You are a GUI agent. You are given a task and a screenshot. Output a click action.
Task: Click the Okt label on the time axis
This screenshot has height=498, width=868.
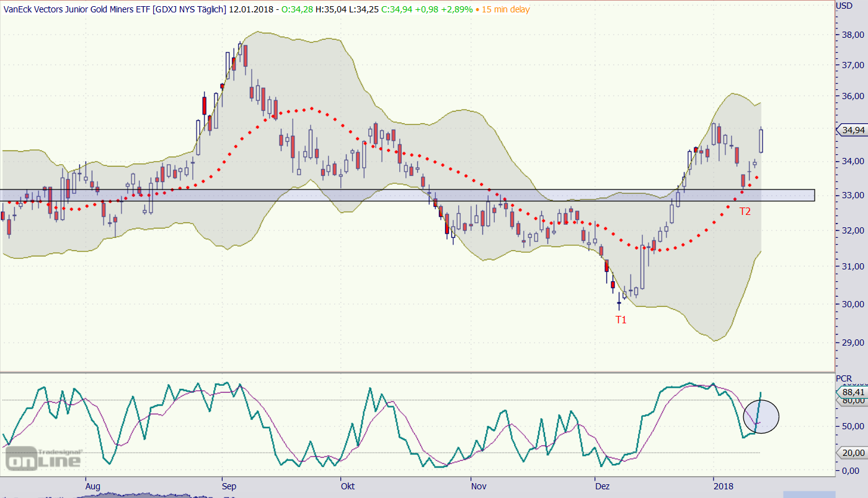[348, 487]
